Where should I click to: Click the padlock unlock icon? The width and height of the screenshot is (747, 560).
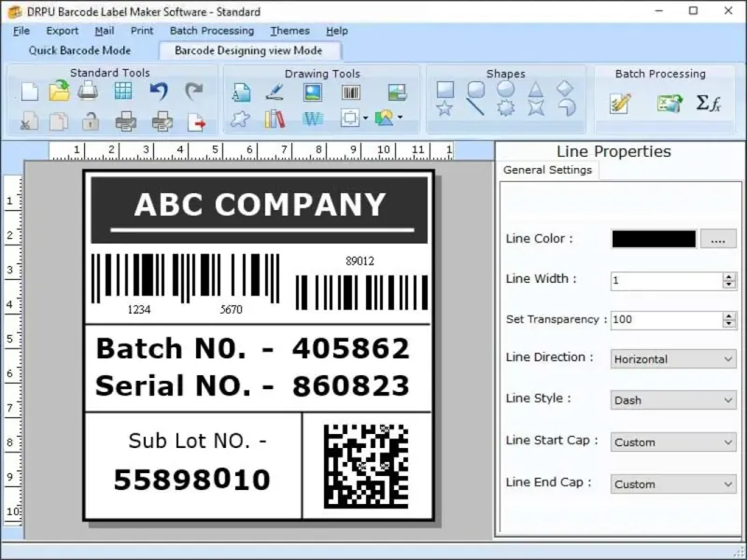90,121
